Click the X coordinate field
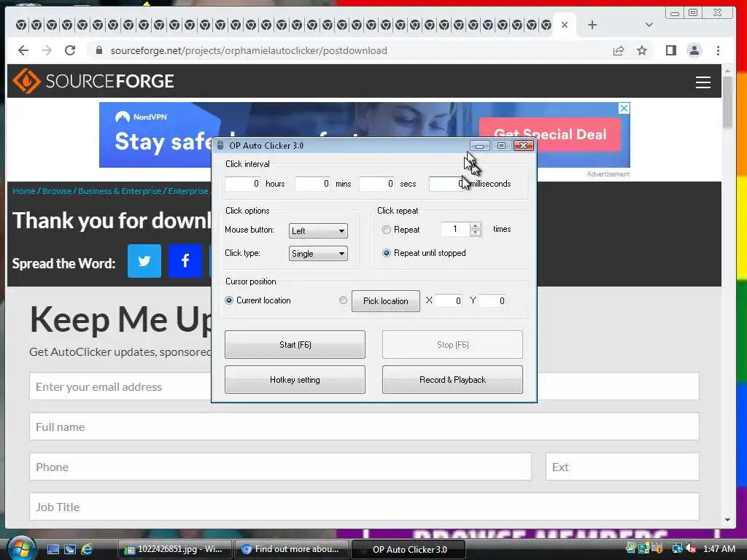The height and width of the screenshot is (560, 747). (449, 301)
